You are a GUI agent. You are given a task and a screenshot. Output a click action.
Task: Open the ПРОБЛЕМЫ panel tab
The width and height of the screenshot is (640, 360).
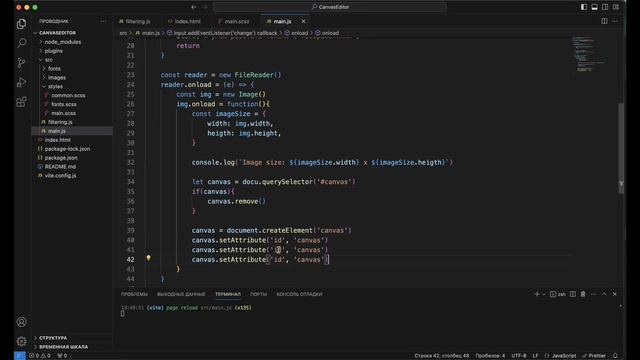click(x=134, y=294)
